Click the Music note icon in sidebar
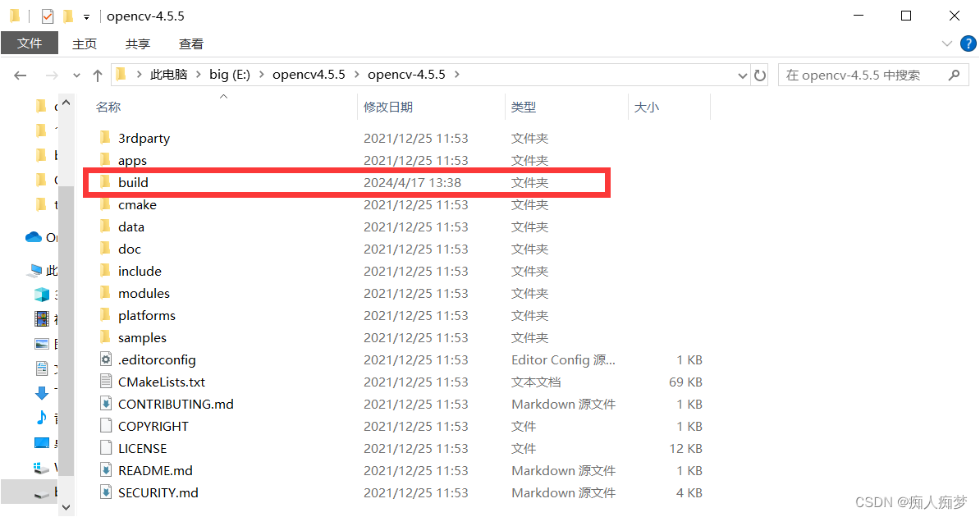The width and height of the screenshot is (980, 517). pos(41,417)
